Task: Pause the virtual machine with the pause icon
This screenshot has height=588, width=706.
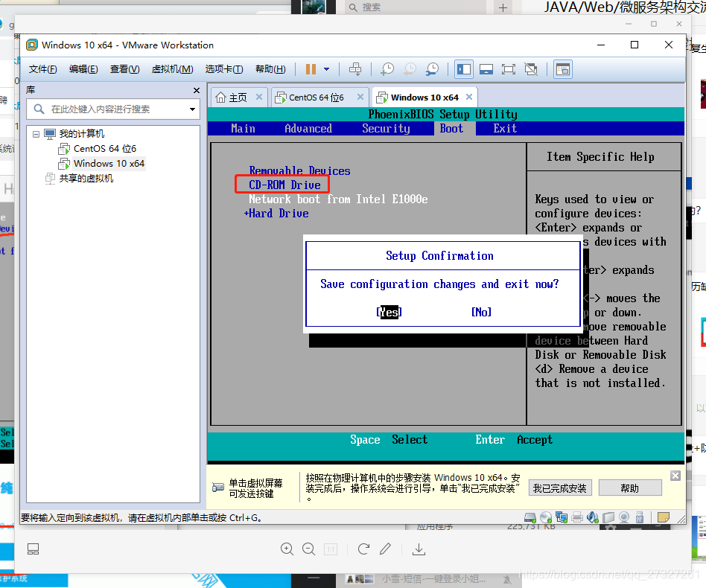Action: pos(311,69)
